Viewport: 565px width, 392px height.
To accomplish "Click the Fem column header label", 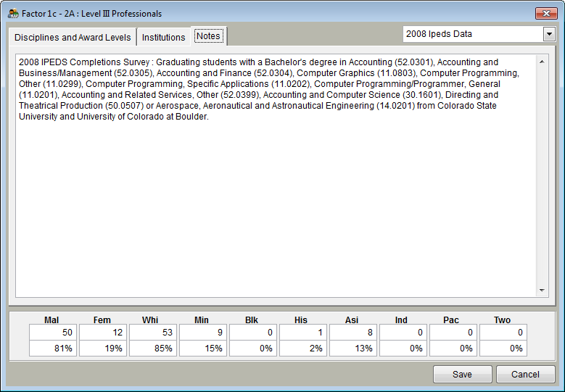I will tap(102, 320).
